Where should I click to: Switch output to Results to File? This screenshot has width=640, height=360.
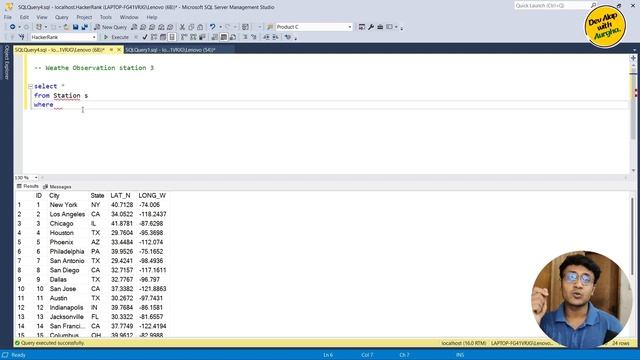233,37
